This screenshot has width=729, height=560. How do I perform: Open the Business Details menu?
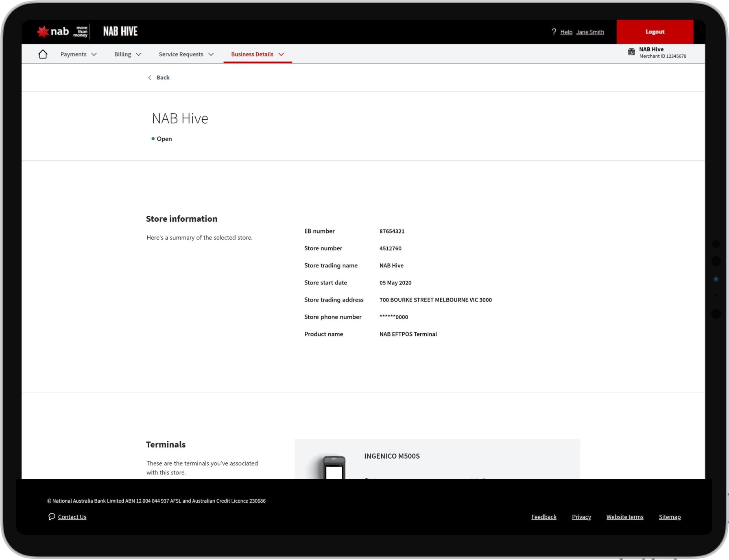[x=257, y=54]
